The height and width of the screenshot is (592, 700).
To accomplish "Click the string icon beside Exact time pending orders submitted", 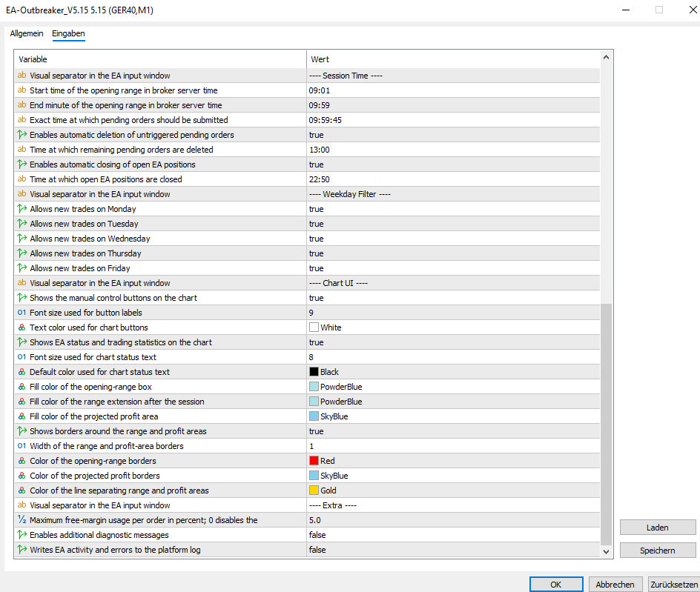I will click(22, 119).
